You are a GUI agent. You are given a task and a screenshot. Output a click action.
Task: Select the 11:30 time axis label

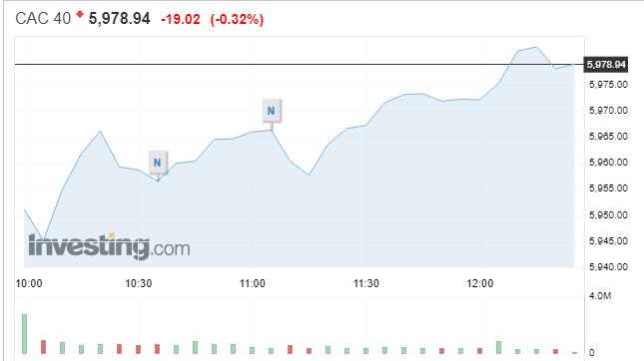tap(366, 283)
